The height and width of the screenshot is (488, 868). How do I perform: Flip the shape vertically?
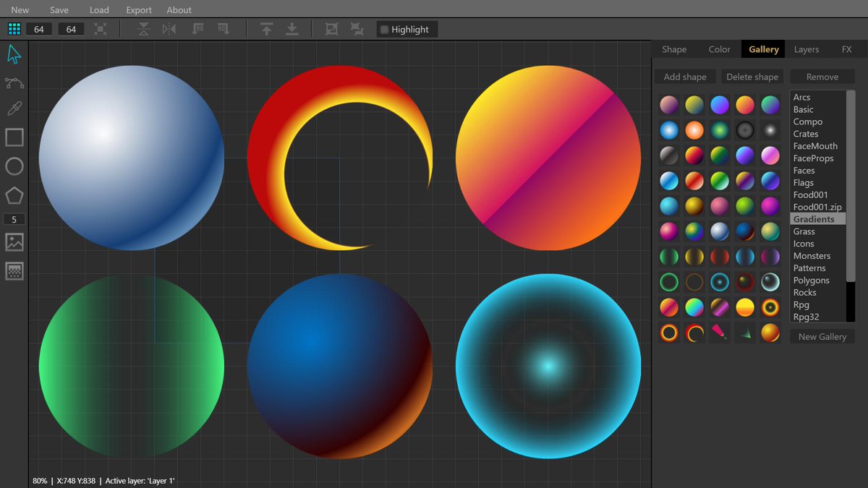click(144, 29)
